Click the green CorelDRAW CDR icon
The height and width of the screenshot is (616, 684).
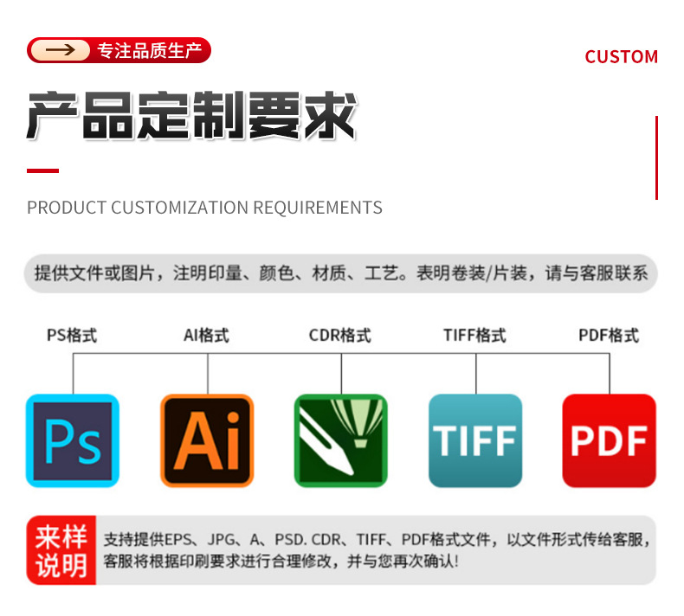341,440
